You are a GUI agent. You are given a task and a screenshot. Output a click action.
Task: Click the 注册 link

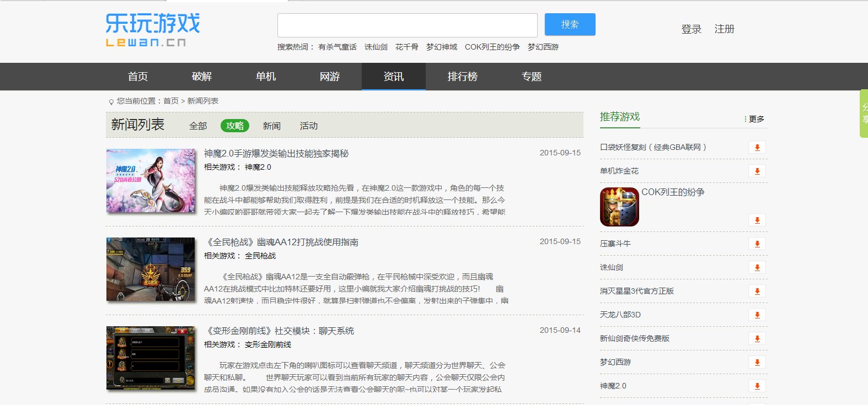point(725,29)
